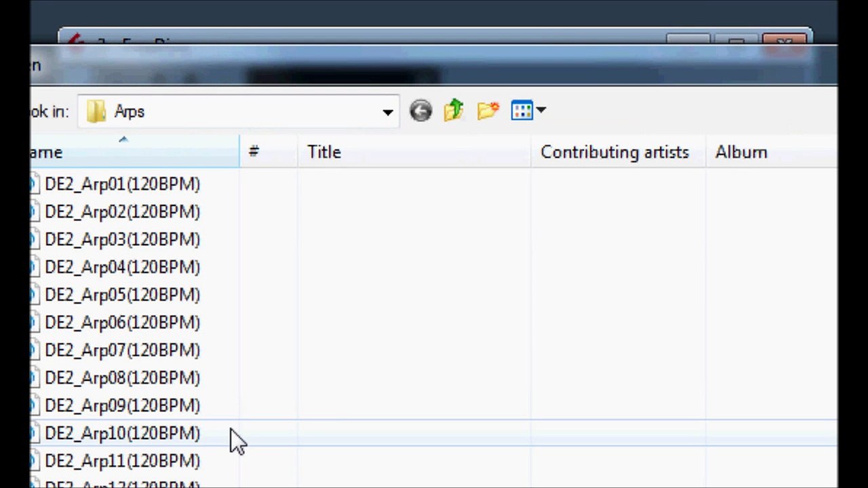The height and width of the screenshot is (488, 868).
Task: Sort by the Album column header
Action: [x=772, y=152]
